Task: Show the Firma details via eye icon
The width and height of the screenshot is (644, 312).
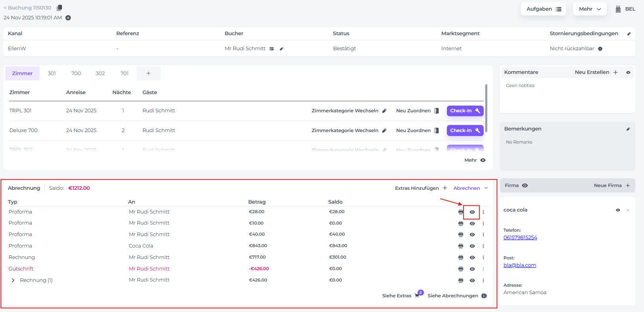Action: point(525,185)
